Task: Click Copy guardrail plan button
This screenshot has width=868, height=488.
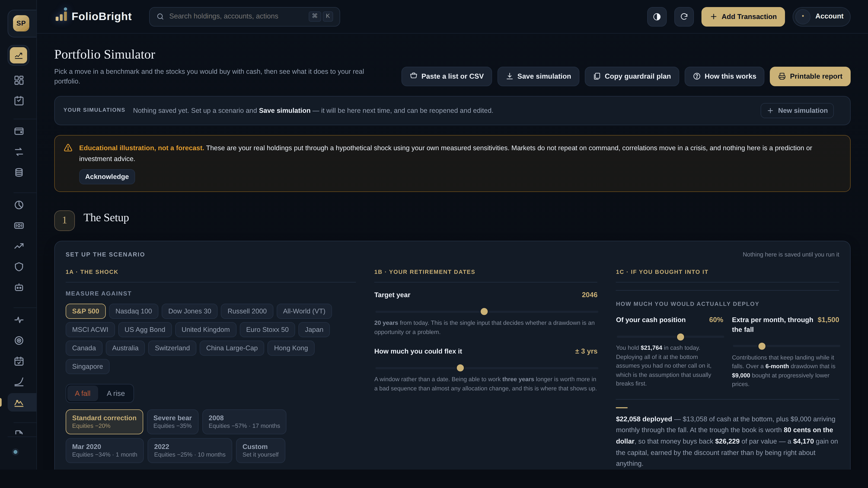Action: tap(632, 76)
